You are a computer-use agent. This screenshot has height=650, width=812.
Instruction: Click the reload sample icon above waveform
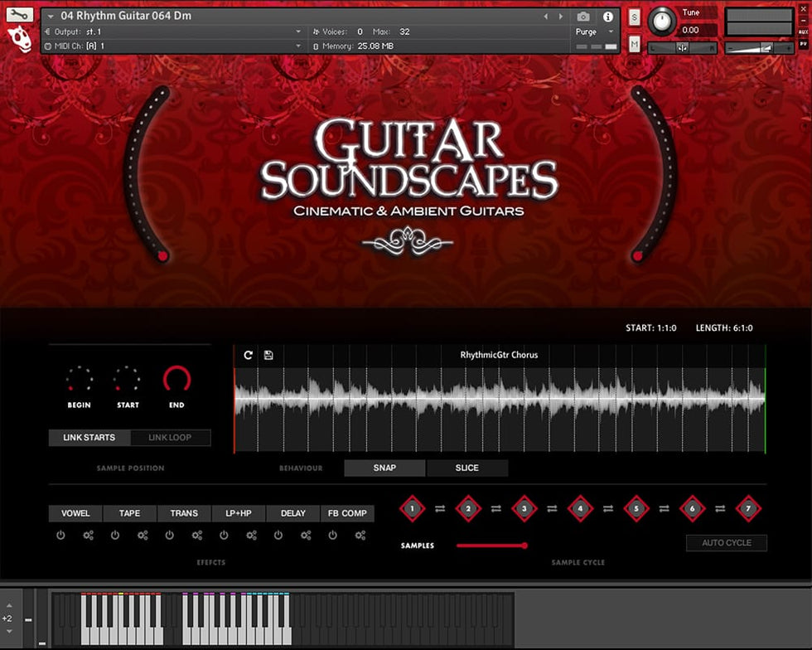click(248, 355)
